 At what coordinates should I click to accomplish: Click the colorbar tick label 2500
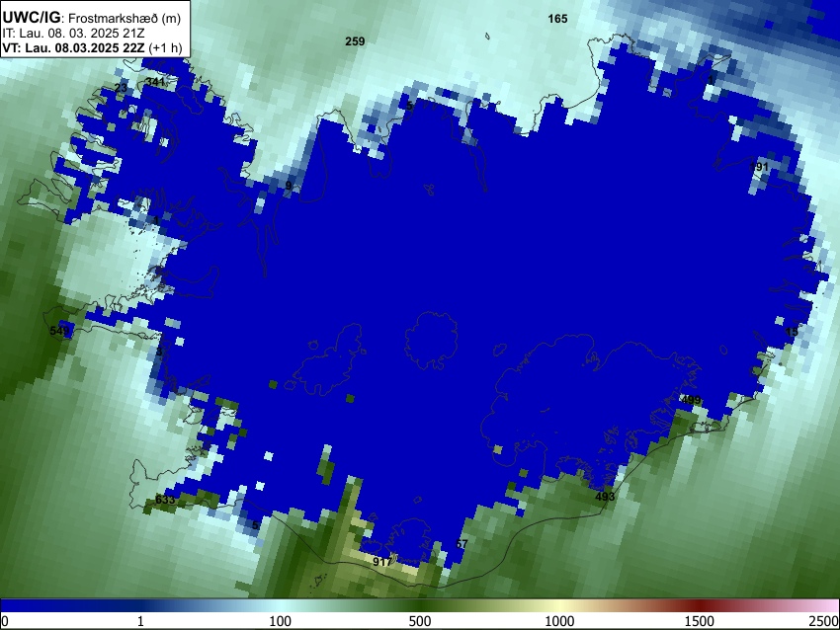pos(824,621)
